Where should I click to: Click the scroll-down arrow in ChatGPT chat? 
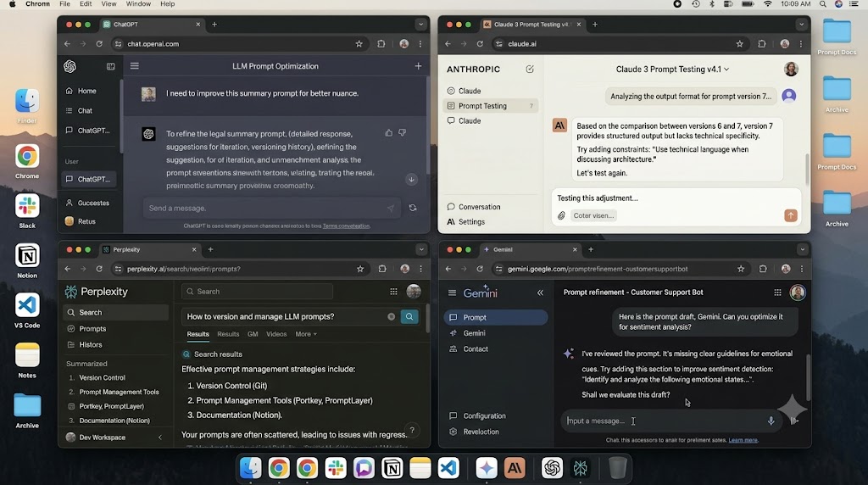(x=411, y=180)
